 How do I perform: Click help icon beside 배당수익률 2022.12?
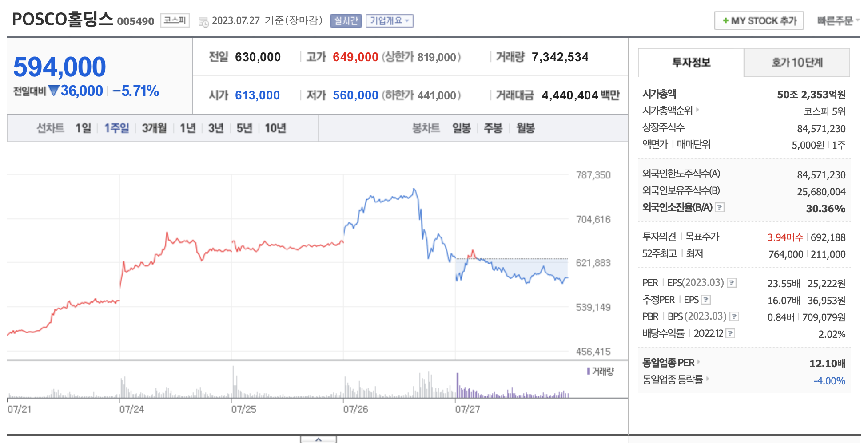coord(730,333)
